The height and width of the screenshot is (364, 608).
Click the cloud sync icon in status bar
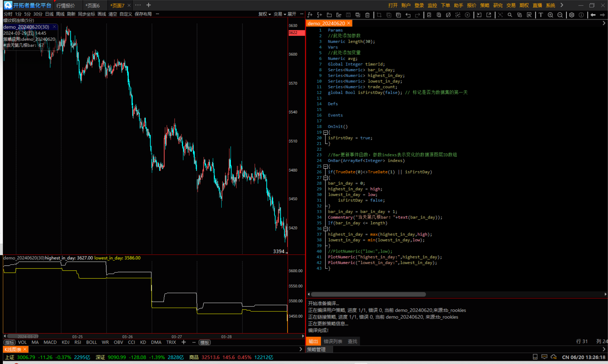553,357
